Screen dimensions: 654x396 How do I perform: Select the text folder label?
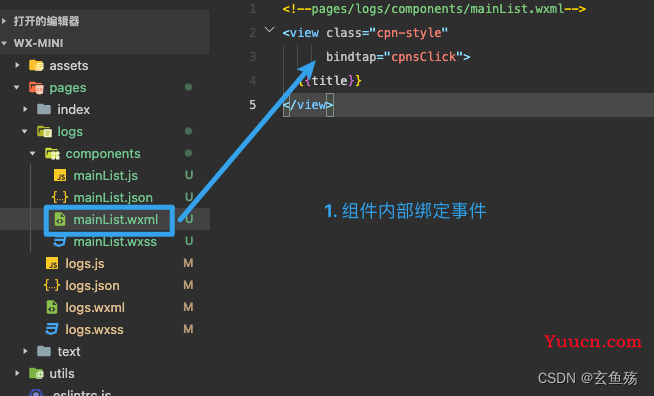pyautogui.click(x=69, y=351)
